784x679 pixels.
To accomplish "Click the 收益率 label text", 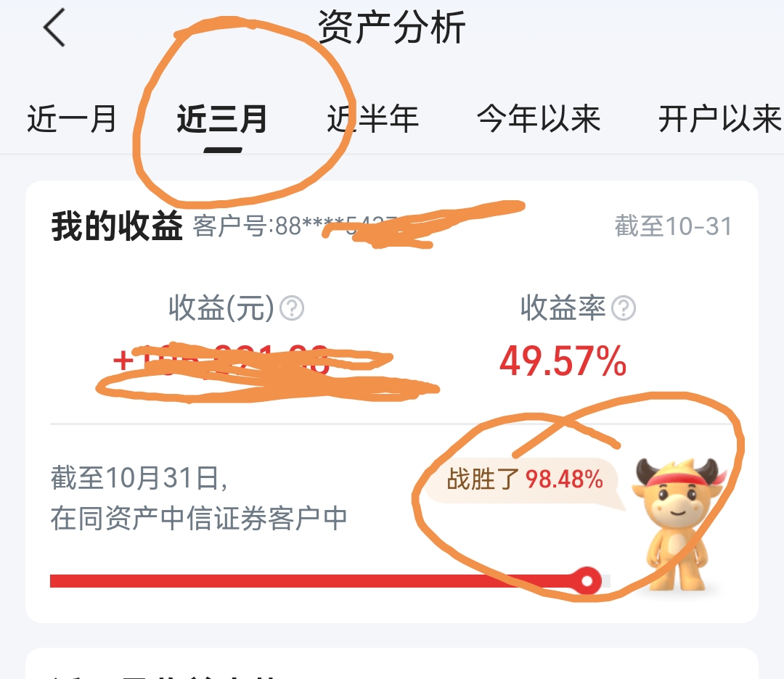I will 563,308.
